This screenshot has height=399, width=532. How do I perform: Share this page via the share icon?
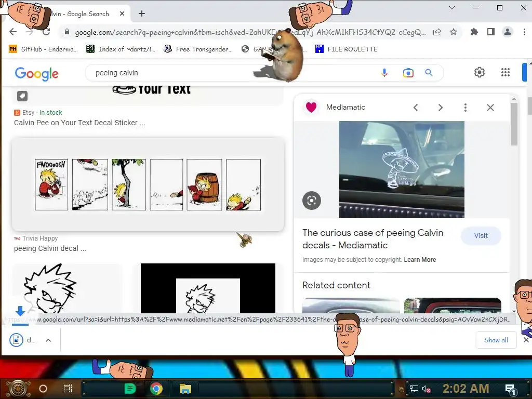point(437,32)
